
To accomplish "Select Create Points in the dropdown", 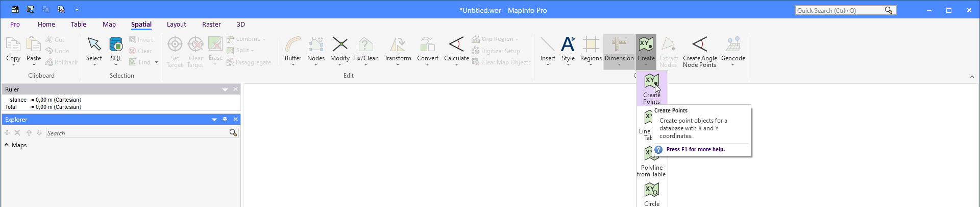I will coord(652,88).
